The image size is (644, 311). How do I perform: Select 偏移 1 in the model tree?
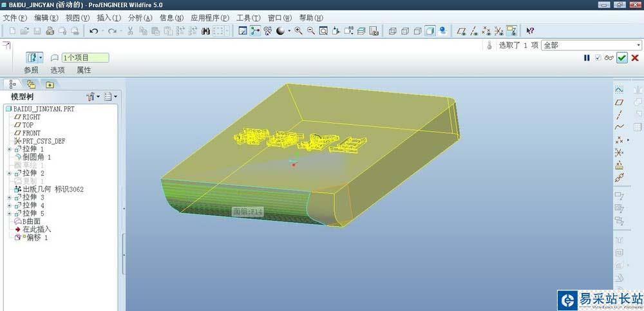click(37, 238)
